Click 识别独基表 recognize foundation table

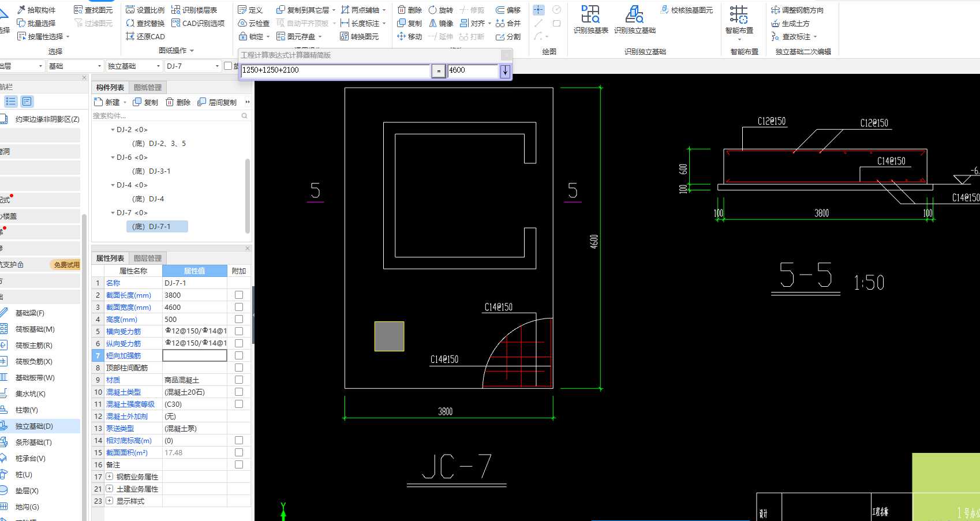pos(591,19)
